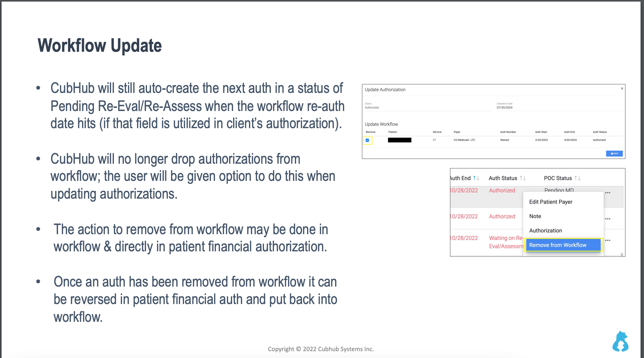This screenshot has height=358, width=644.
Task: Click the 2/20/2022 Auth Start cell
Action: tap(541, 140)
